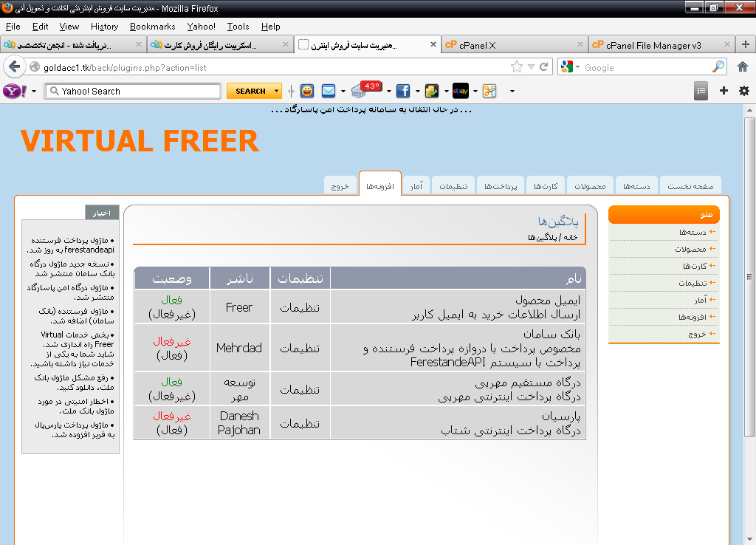Click کارت‌ها in the right sidebar menu

click(694, 266)
